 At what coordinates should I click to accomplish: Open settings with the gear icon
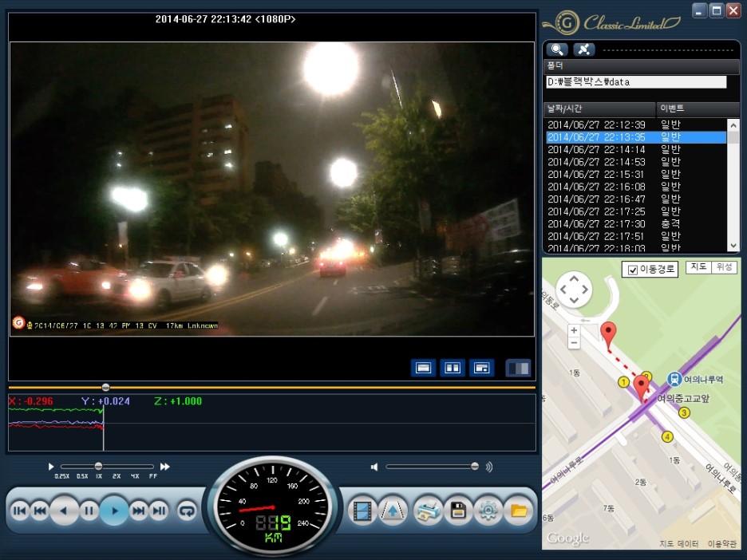pos(488,511)
